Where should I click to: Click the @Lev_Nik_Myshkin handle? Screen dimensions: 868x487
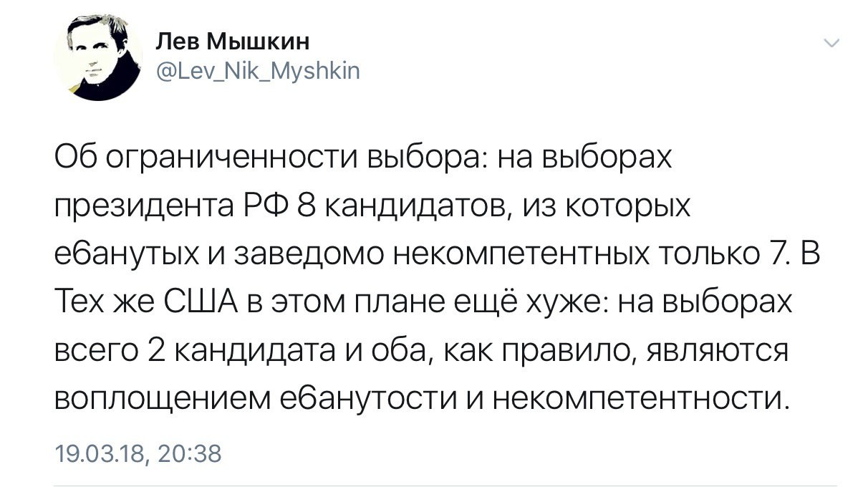pos(258,71)
